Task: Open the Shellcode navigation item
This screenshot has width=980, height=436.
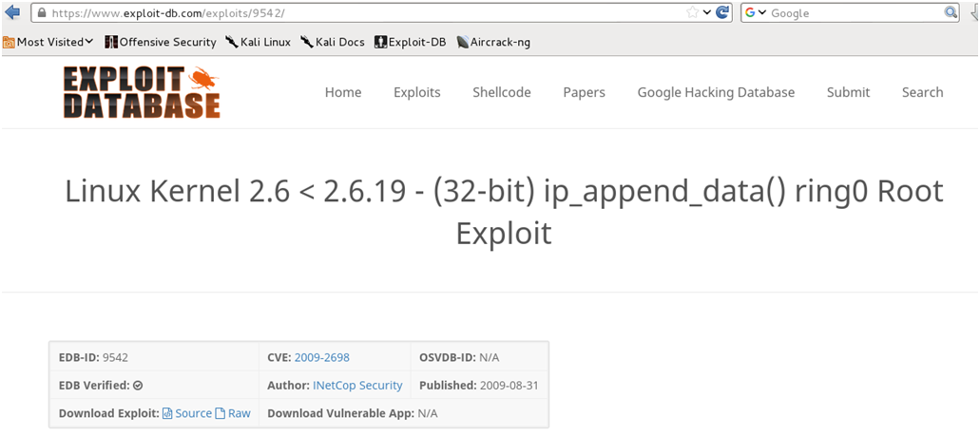Action: (x=502, y=92)
